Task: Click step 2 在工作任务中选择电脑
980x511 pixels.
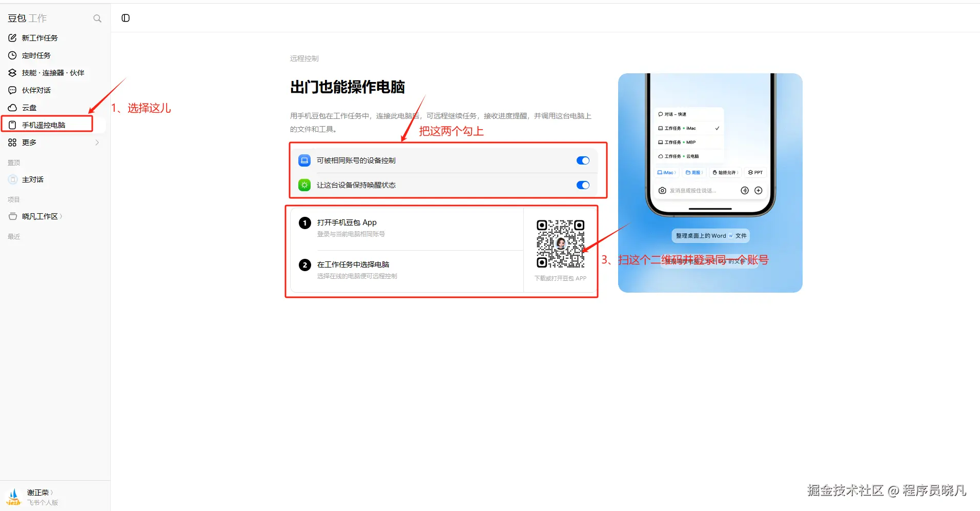Action: click(353, 264)
